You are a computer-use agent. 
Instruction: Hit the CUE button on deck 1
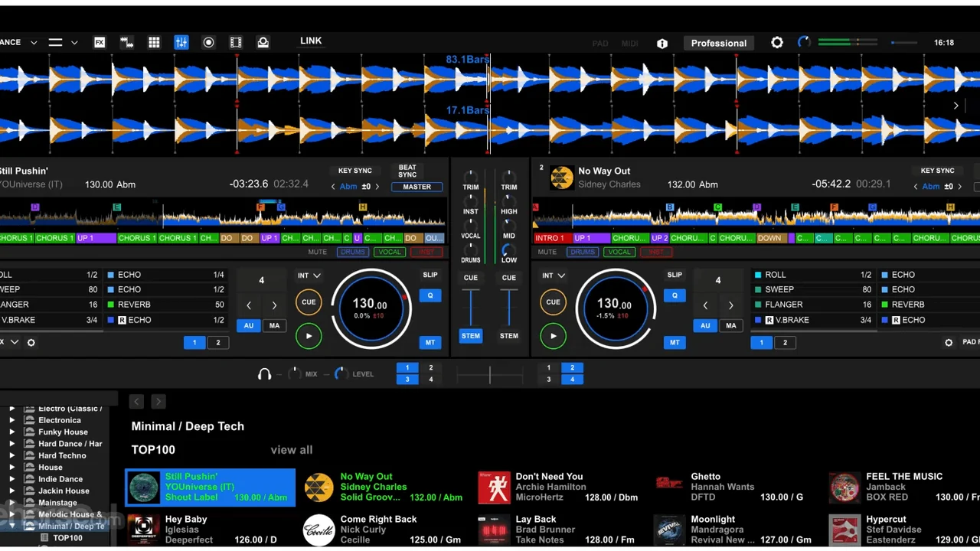(x=309, y=302)
